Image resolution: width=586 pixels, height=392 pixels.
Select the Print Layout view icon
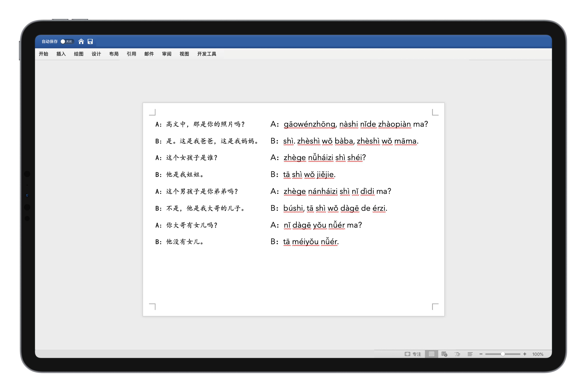coord(432,354)
